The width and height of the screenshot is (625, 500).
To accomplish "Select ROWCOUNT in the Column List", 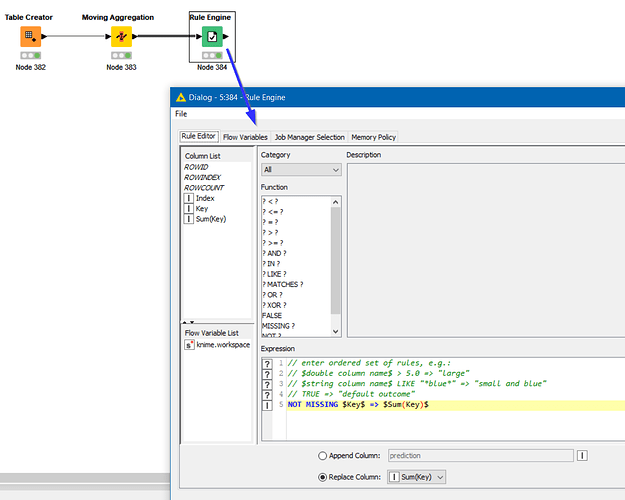I will 204,188.
